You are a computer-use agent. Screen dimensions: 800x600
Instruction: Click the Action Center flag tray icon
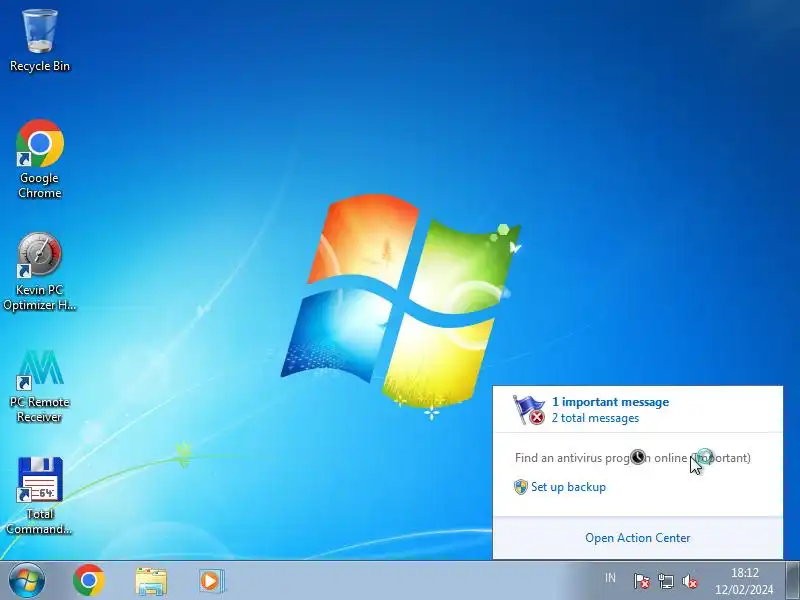tap(641, 581)
